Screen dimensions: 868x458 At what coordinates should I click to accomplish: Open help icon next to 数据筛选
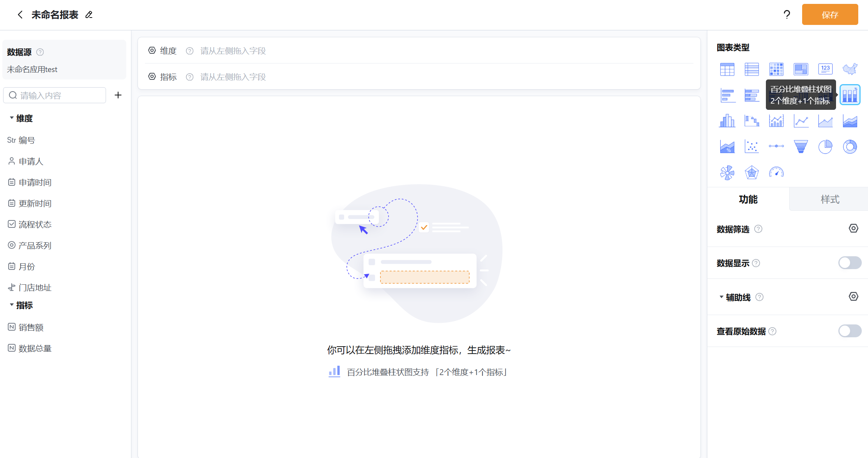pos(758,229)
